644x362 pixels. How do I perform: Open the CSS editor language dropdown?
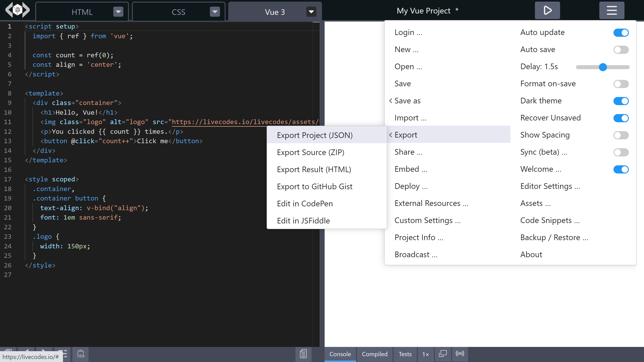pyautogui.click(x=215, y=11)
